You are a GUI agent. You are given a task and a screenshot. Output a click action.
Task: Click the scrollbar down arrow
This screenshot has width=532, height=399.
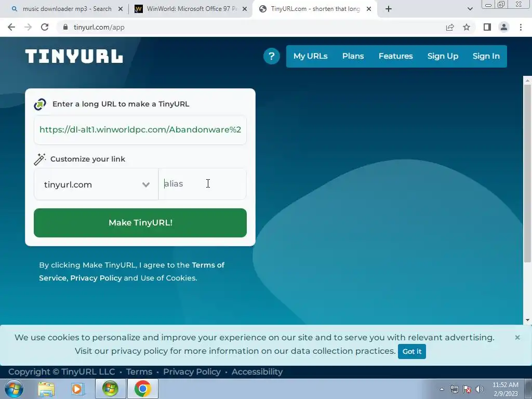pyautogui.click(x=527, y=320)
